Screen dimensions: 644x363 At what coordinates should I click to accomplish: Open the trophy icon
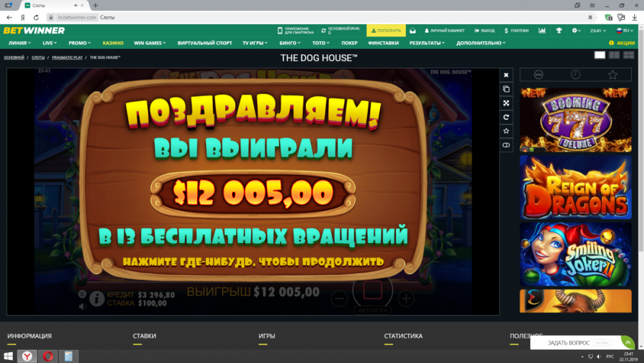[x=559, y=30]
